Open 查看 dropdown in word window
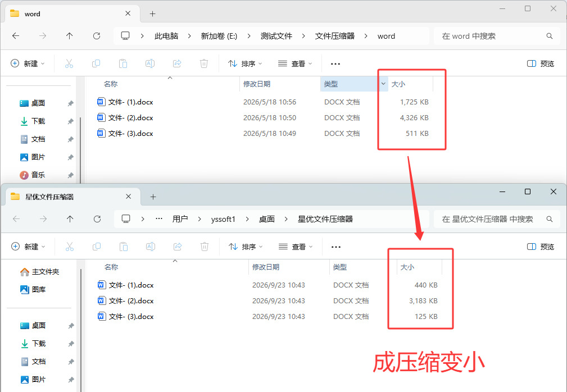The height and width of the screenshot is (392, 567). [295, 63]
